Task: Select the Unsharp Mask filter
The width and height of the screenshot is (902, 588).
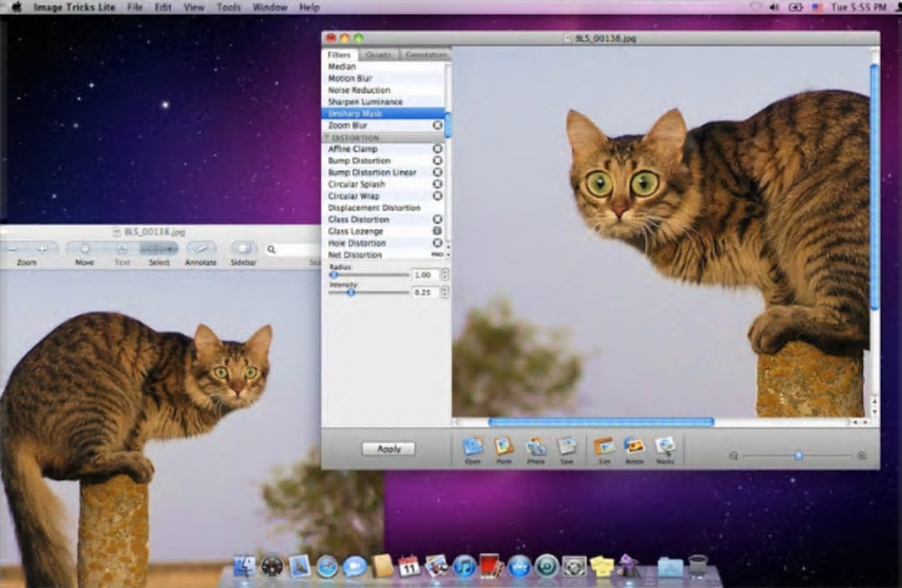Action: click(x=383, y=113)
